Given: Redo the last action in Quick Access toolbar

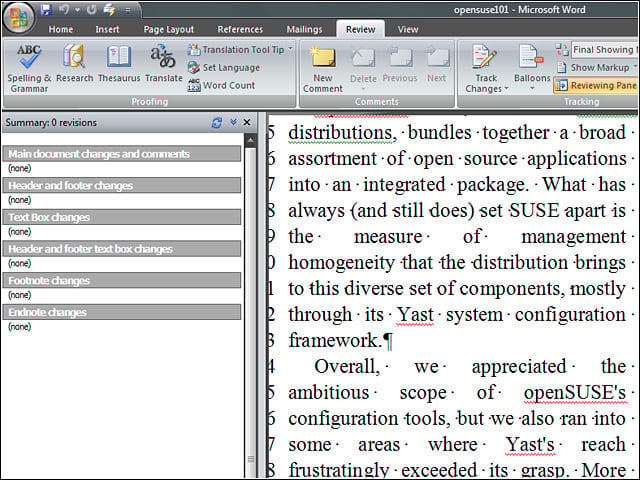Looking at the screenshot, I should coord(91,9).
